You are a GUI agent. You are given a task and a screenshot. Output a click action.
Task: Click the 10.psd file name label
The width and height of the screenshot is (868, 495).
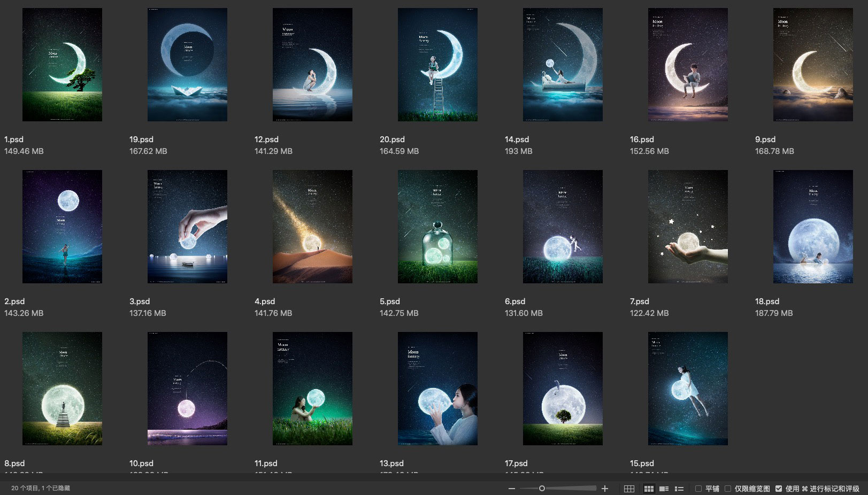(141, 463)
